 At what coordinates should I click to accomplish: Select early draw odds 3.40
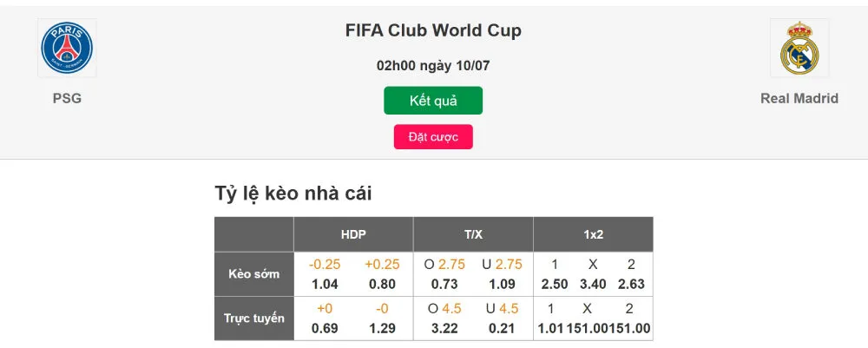(x=593, y=284)
